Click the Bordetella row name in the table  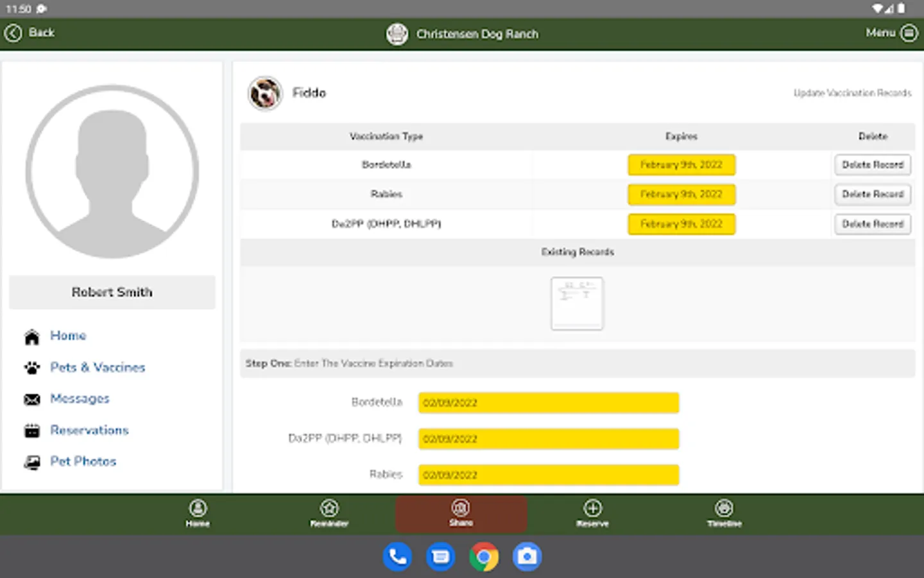pyautogui.click(x=386, y=165)
